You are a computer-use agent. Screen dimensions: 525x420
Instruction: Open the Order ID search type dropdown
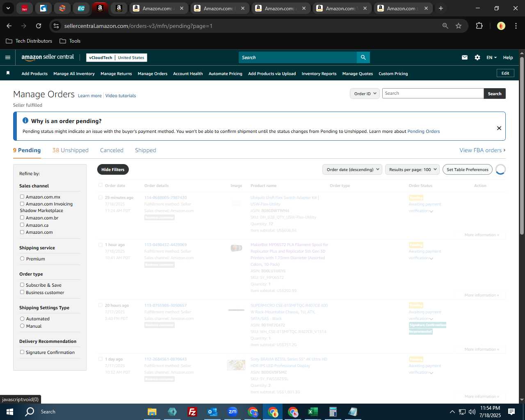click(365, 94)
